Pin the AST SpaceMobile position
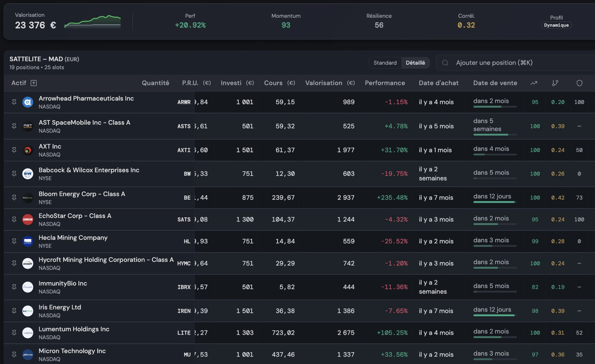 [14, 126]
